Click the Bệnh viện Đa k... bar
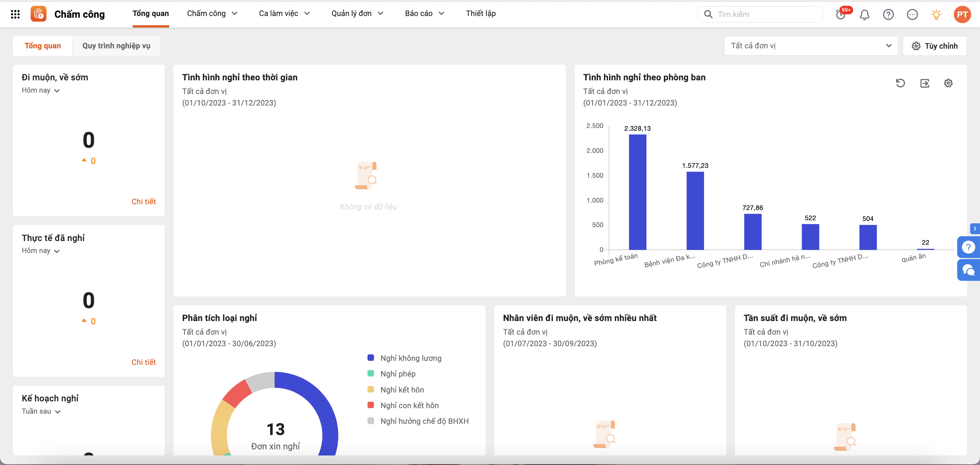 [x=695, y=211]
